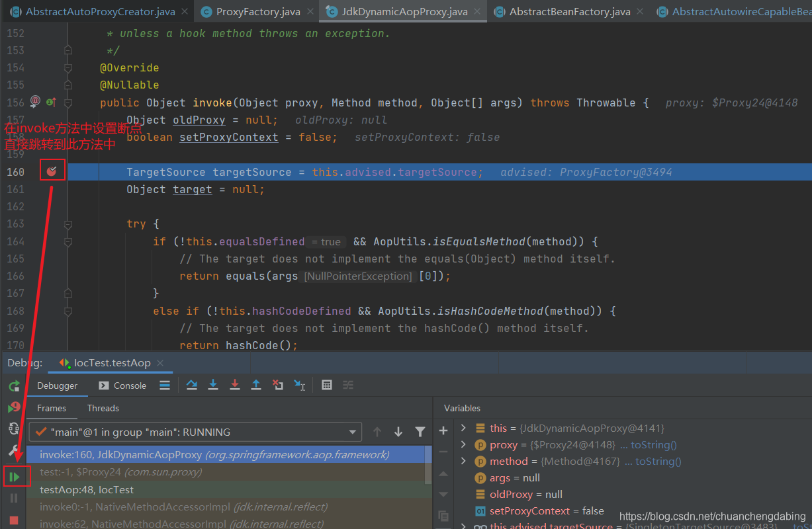Screen dimensions: 812x529
Task: Select JdkDynamicAopProxy.java tab
Action: [x=404, y=11]
